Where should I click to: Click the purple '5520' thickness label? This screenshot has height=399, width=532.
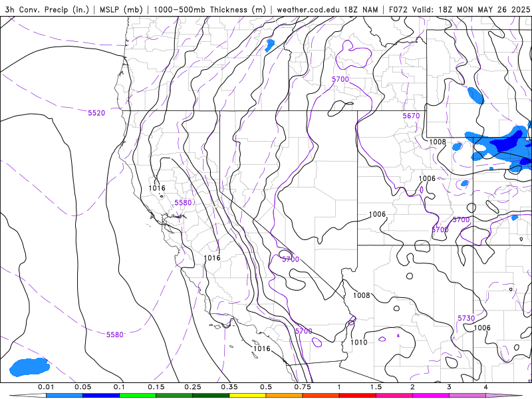pyautogui.click(x=96, y=113)
